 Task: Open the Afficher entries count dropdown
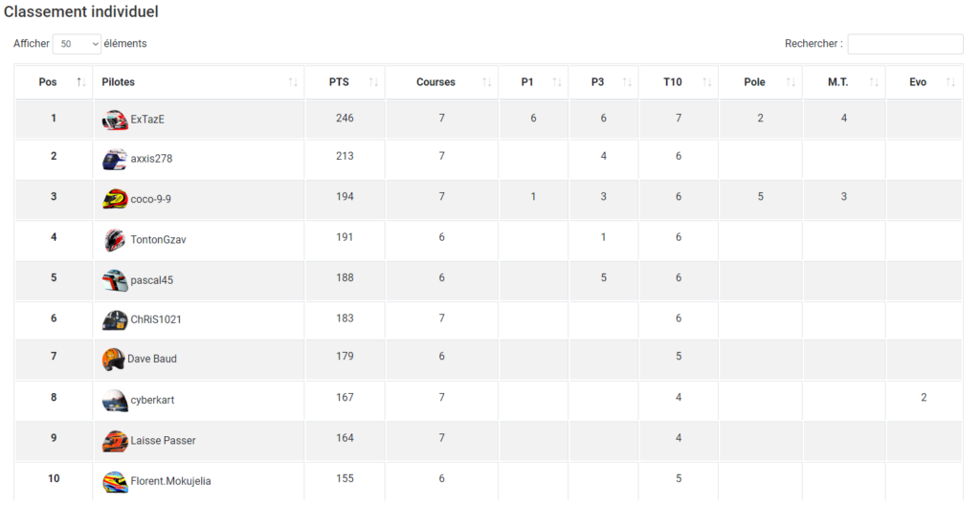tap(77, 44)
